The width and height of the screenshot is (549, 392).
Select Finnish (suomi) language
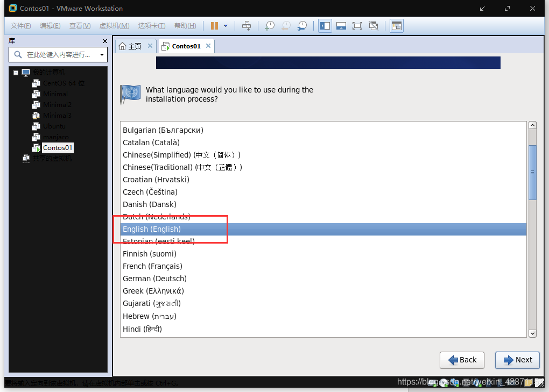coord(323,254)
